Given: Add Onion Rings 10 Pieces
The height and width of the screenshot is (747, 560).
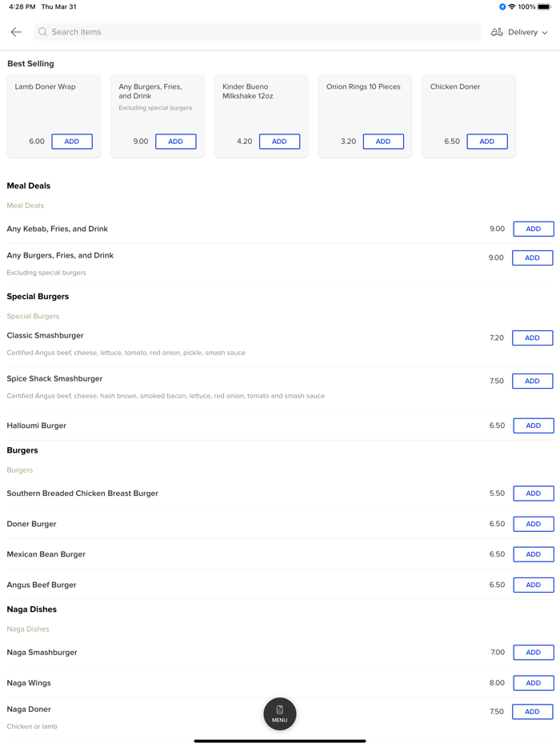Looking at the screenshot, I should [x=383, y=142].
